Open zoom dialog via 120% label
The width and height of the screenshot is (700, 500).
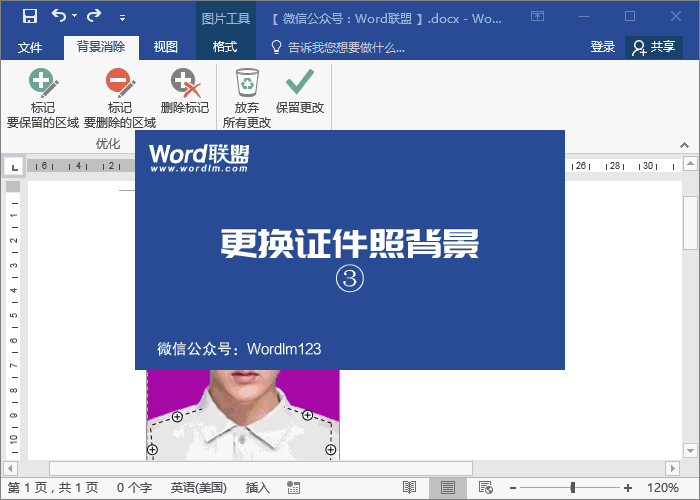663,488
